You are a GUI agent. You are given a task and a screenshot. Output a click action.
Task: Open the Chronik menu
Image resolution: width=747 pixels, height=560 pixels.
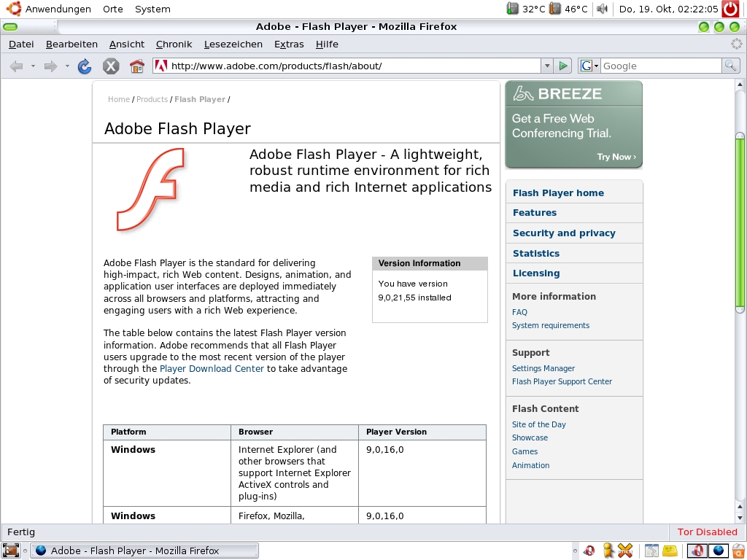pos(174,44)
